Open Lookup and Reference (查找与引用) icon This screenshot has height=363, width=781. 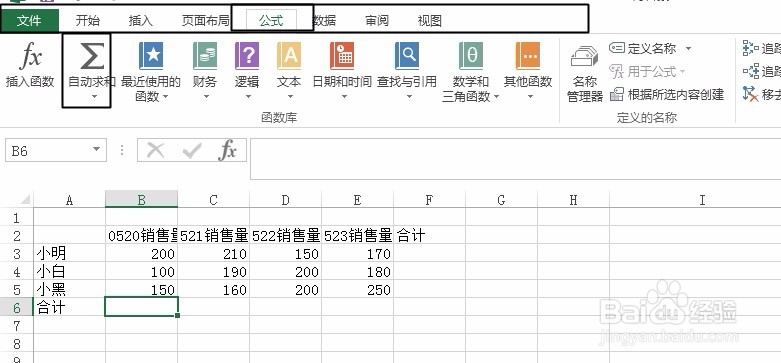(x=407, y=56)
